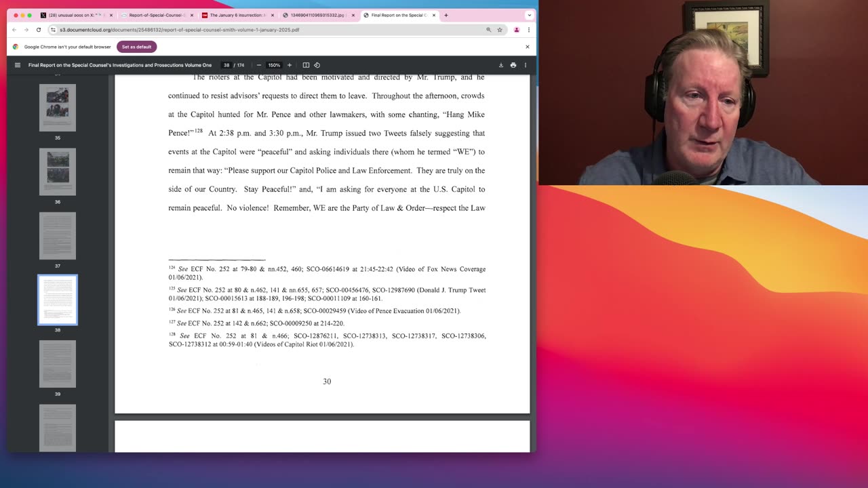Dismiss the default browser notification bar

(528, 47)
